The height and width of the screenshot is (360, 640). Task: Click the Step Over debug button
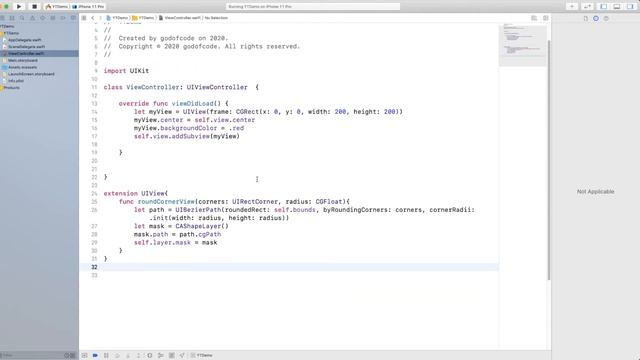pyautogui.click(x=117, y=356)
